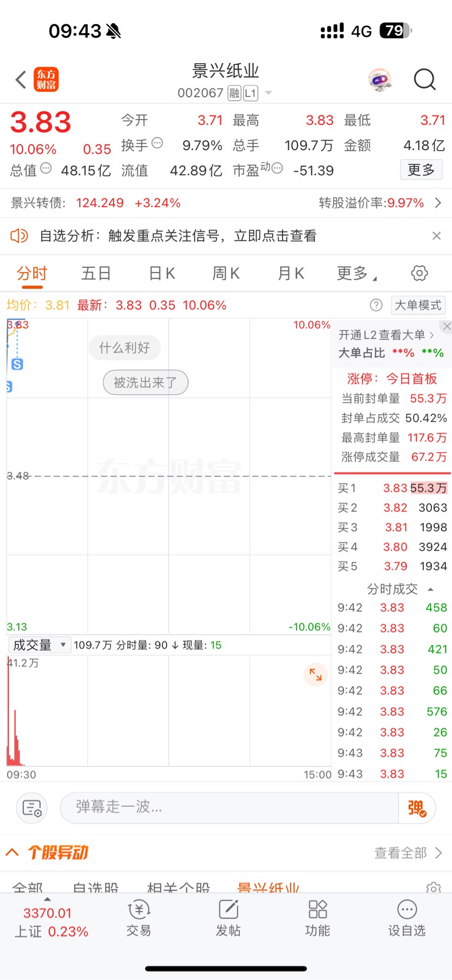Select the 买4 order row at 3.80
The height and width of the screenshot is (980, 452).
(x=392, y=547)
